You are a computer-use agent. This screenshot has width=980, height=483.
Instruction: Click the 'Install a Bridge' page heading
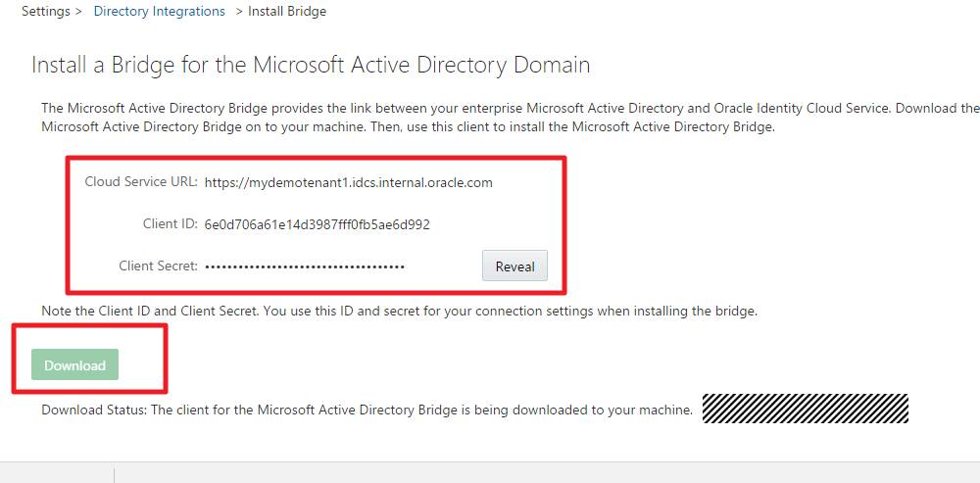(x=311, y=65)
